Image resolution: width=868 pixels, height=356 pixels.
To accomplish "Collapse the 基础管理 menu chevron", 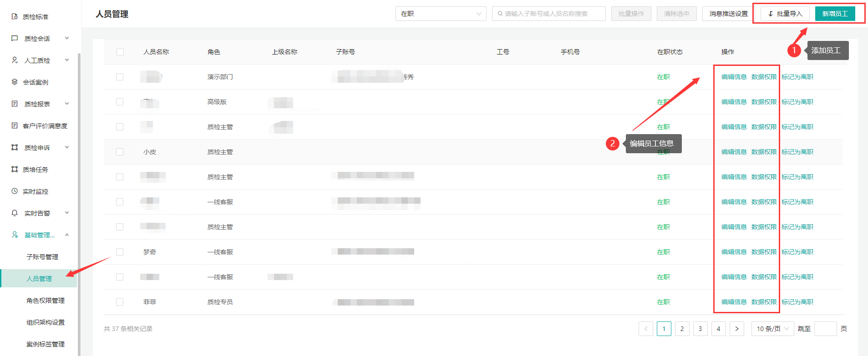I will [67, 235].
